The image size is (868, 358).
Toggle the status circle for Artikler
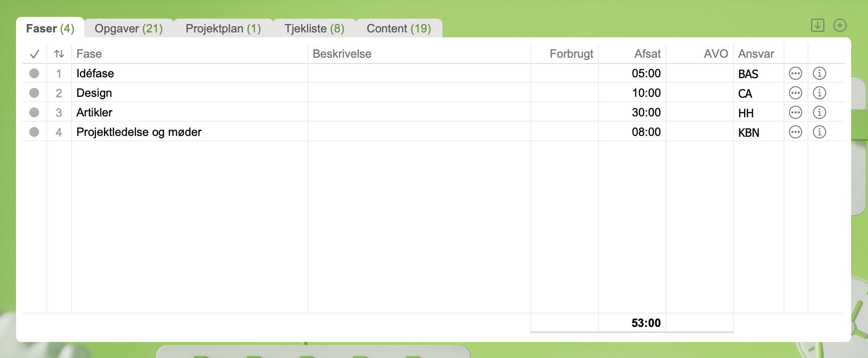34,112
